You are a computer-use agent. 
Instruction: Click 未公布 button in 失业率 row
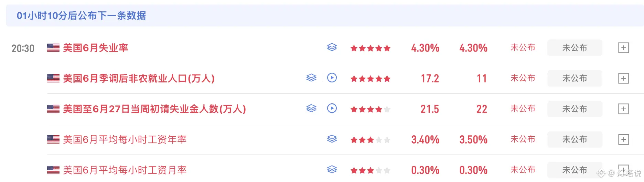tap(575, 48)
